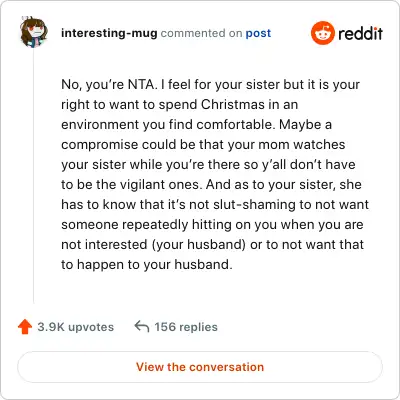This screenshot has height=400, width=400.
Task: Open the 156 replies label
Action: pos(186,327)
